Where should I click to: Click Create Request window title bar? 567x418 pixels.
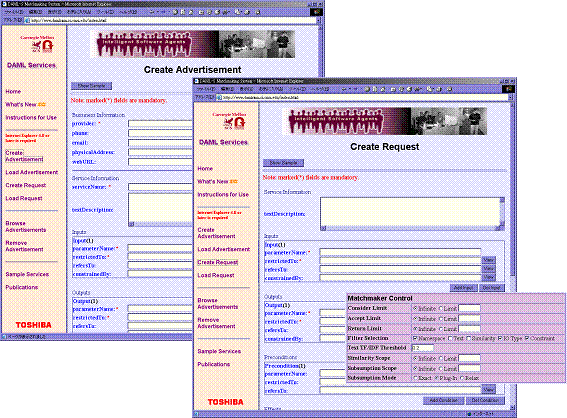pos(354,81)
